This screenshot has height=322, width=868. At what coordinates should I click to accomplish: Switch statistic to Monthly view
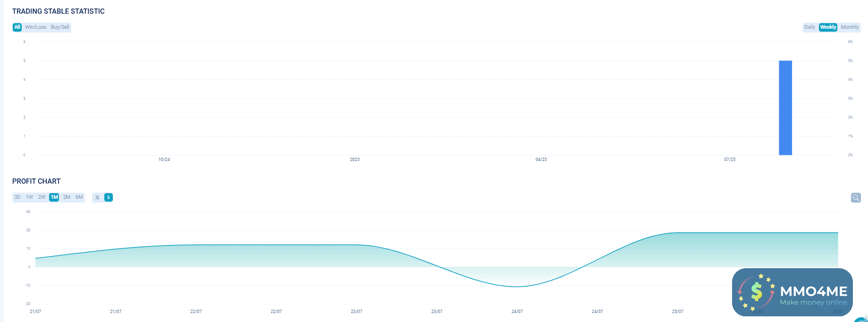coord(850,27)
